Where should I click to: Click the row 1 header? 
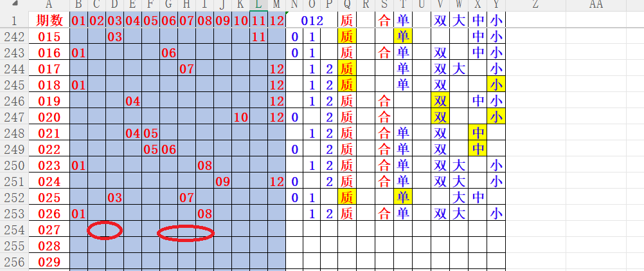pos(13,21)
